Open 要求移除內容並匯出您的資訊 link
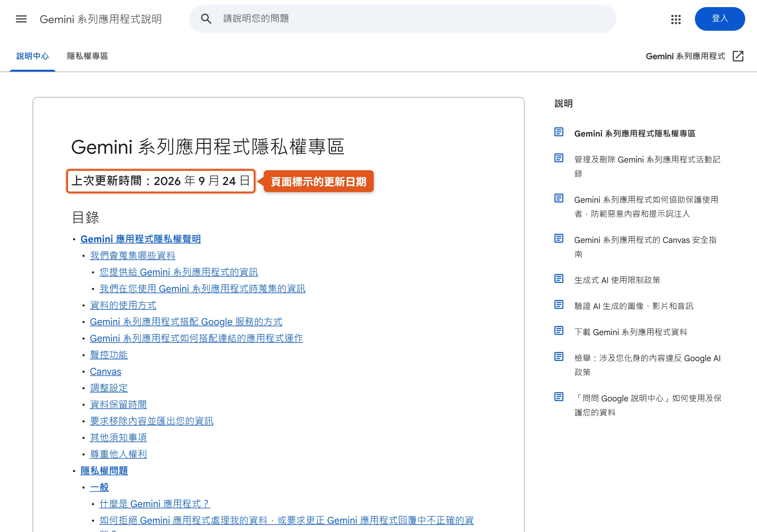 pos(152,421)
